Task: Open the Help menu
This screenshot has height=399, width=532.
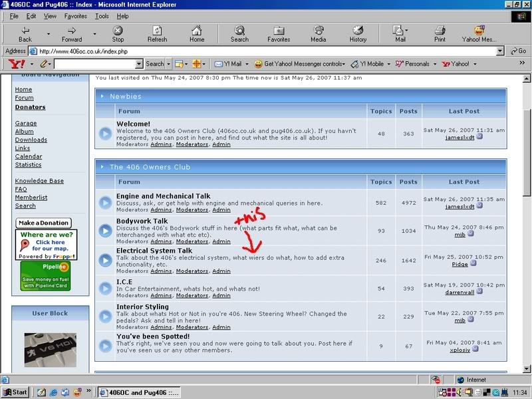Action: point(122,16)
